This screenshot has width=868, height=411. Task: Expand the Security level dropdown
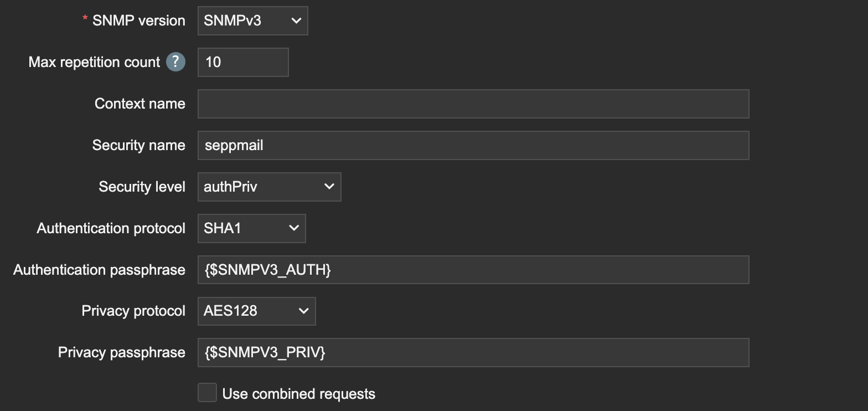click(x=269, y=187)
